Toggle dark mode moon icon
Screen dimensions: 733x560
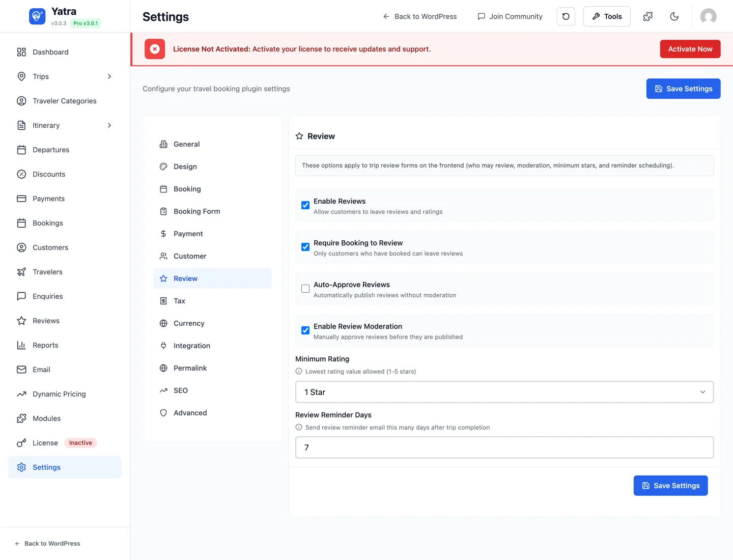point(674,16)
